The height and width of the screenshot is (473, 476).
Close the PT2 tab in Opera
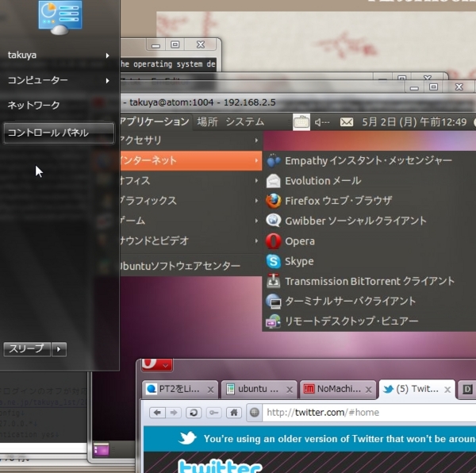pos(210,390)
